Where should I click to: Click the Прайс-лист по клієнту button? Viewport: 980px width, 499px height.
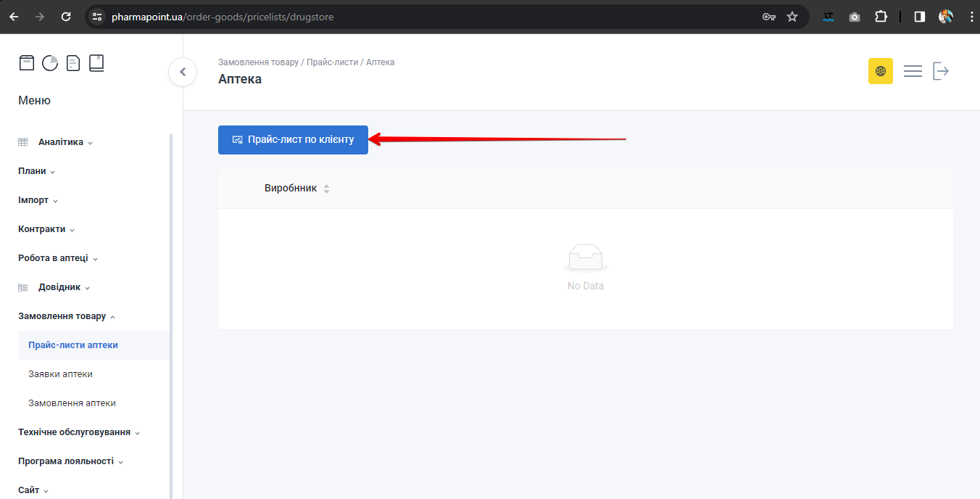click(293, 140)
